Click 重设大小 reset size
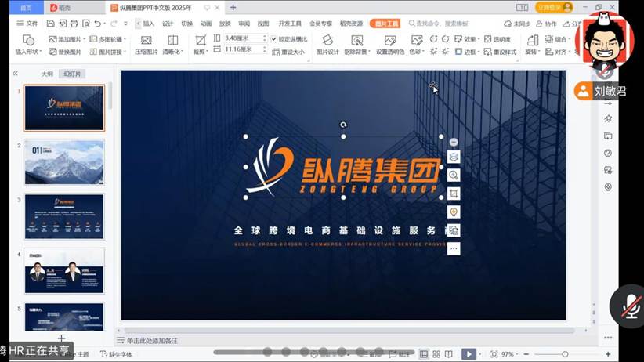This screenshot has width=644, height=362. tap(288, 52)
